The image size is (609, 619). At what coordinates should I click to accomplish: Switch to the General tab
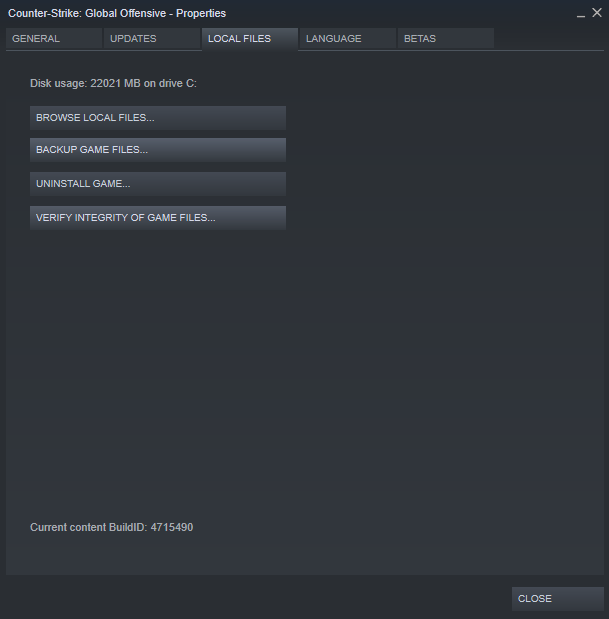click(x=54, y=38)
